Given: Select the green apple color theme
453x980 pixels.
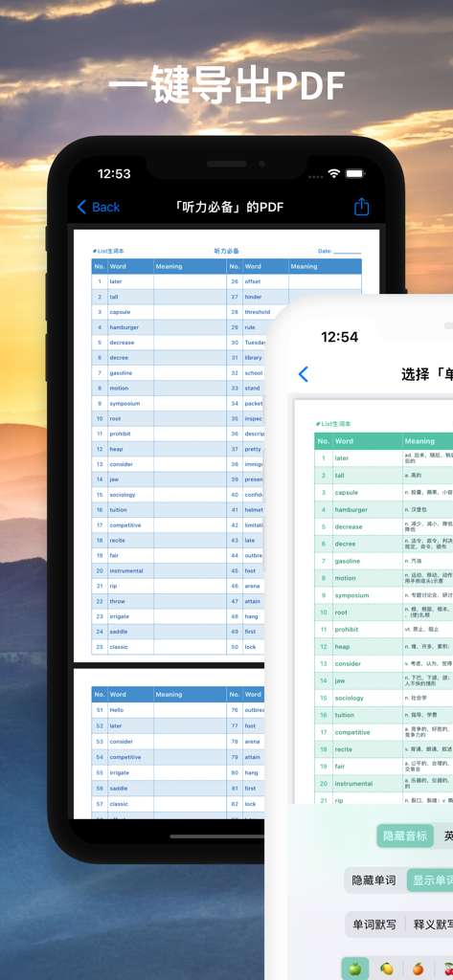Looking at the screenshot, I should click(x=354, y=969).
